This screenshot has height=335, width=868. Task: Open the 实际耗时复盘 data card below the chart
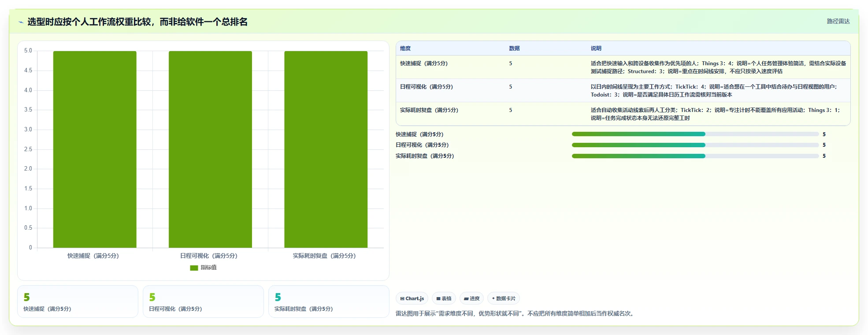point(329,301)
